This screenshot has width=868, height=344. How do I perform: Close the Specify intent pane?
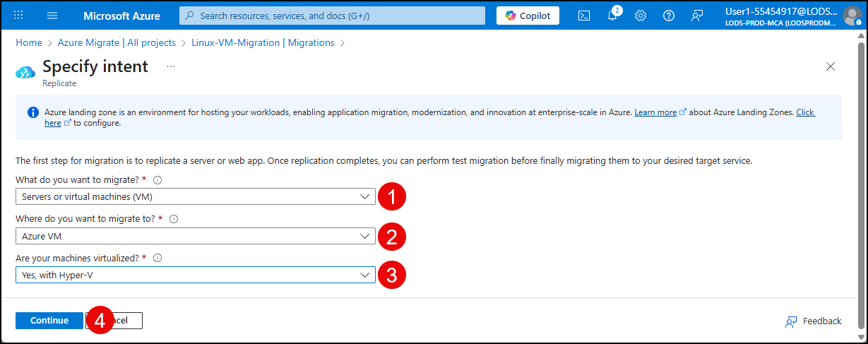(831, 66)
